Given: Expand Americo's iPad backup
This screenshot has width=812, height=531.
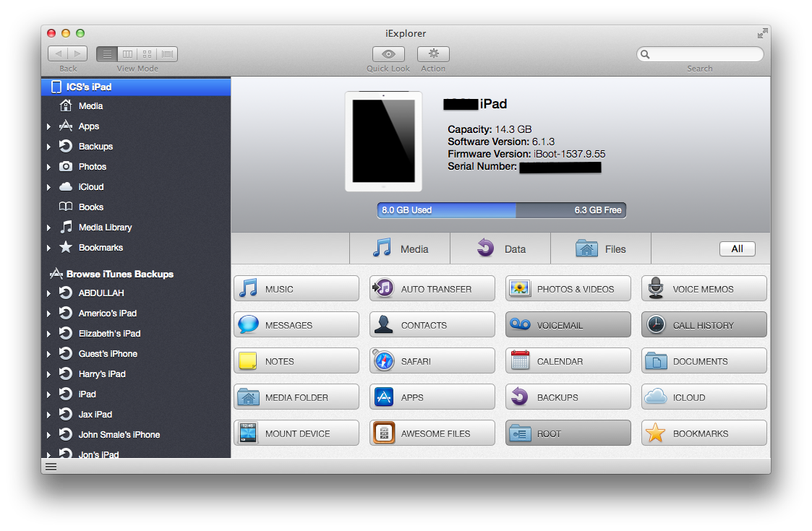Looking at the screenshot, I should point(48,313).
